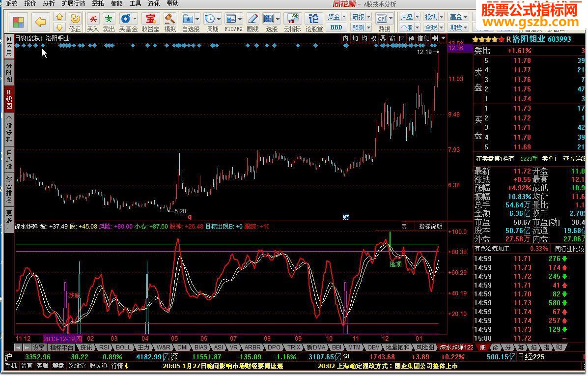Click the BBD toolbar button

click(x=336, y=28)
